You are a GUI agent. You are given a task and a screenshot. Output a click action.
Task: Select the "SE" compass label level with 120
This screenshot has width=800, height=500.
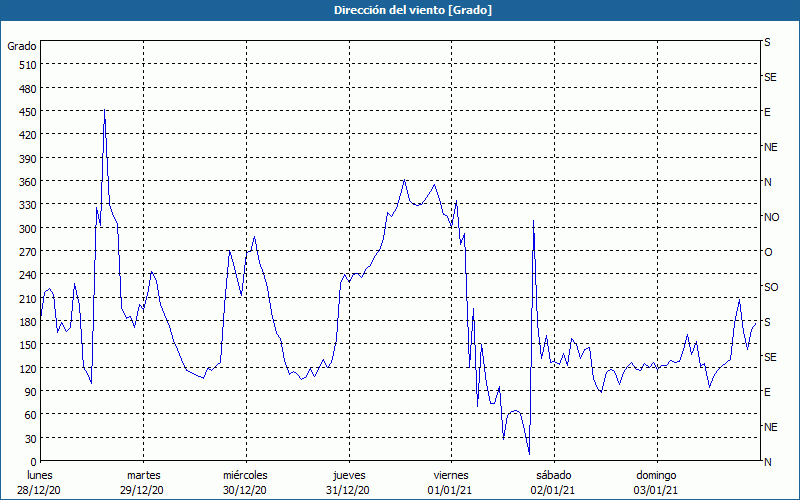770,357
